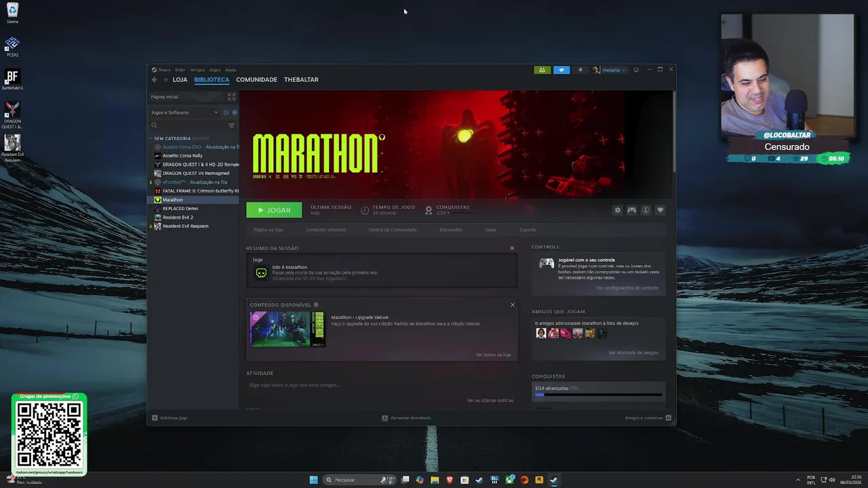Open the blue announcements megaphone button

[x=561, y=70]
